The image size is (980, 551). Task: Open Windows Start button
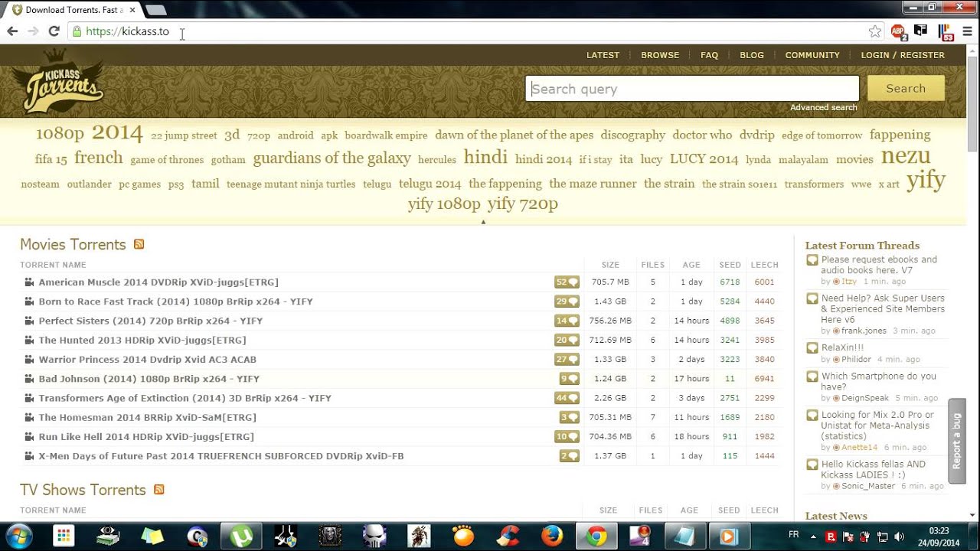[18, 535]
